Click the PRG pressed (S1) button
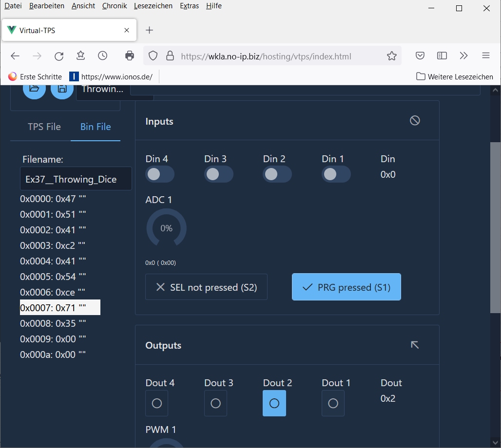 pyautogui.click(x=346, y=287)
